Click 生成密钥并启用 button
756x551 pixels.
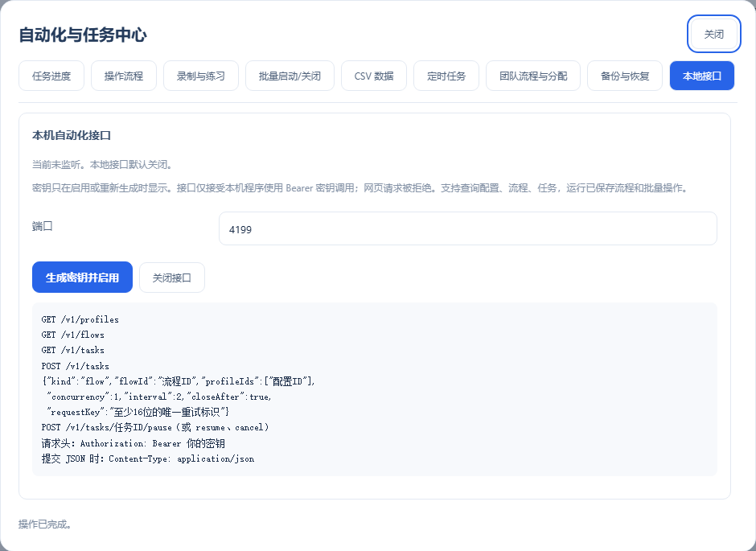coord(83,278)
